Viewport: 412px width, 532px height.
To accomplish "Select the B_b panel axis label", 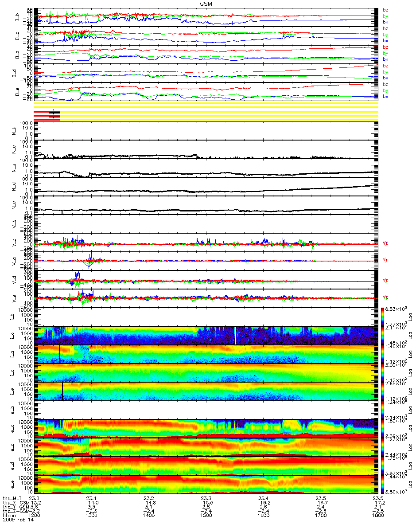I will tap(17, 18).
